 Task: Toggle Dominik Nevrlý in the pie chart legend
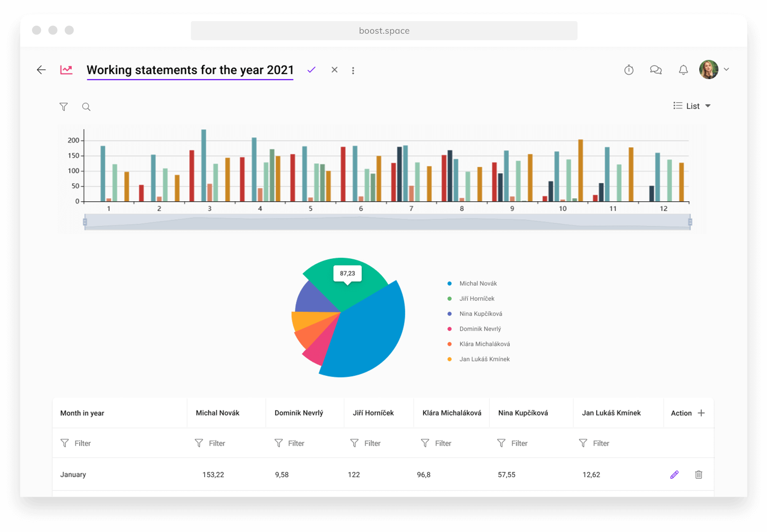click(x=480, y=329)
